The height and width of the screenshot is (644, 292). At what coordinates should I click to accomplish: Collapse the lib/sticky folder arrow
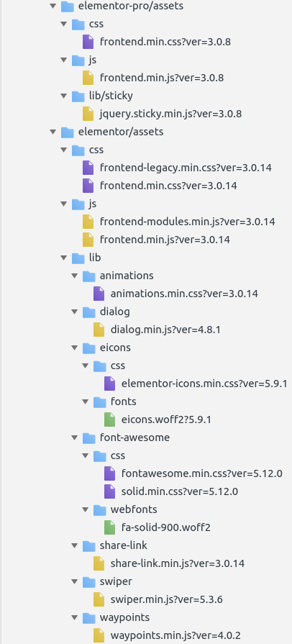pyautogui.click(x=64, y=96)
